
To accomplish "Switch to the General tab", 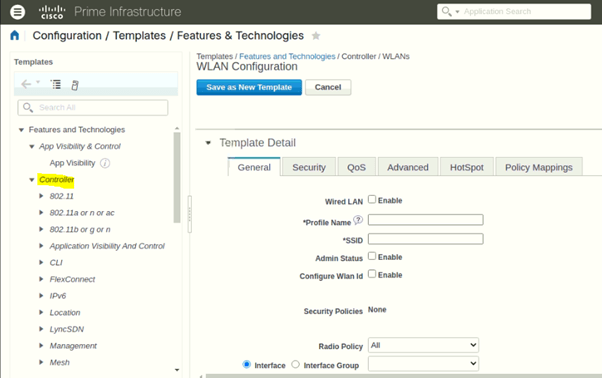I will [254, 167].
